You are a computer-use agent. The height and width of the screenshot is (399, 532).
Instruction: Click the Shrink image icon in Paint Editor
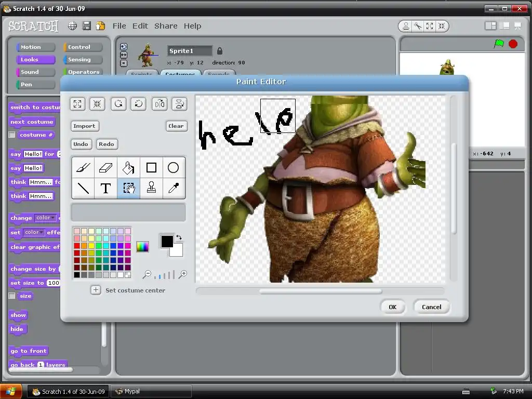click(x=97, y=104)
